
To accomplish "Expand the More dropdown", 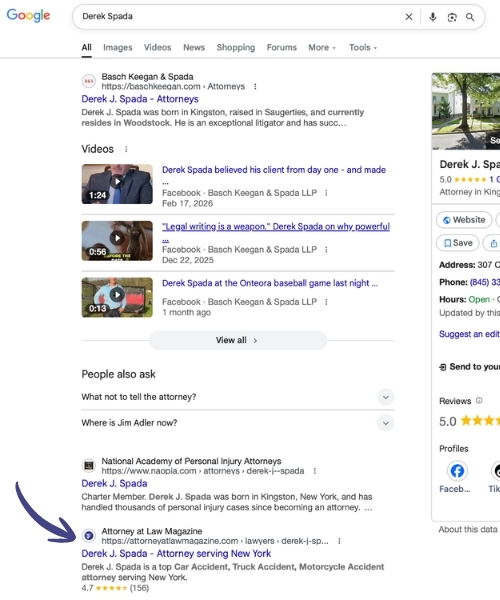I will [x=322, y=47].
